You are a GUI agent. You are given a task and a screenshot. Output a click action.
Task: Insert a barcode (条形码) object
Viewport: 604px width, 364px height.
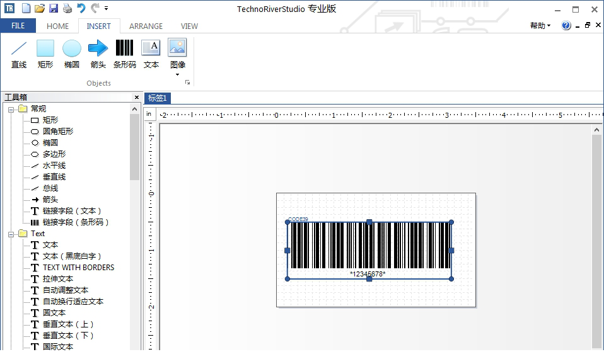(x=124, y=54)
